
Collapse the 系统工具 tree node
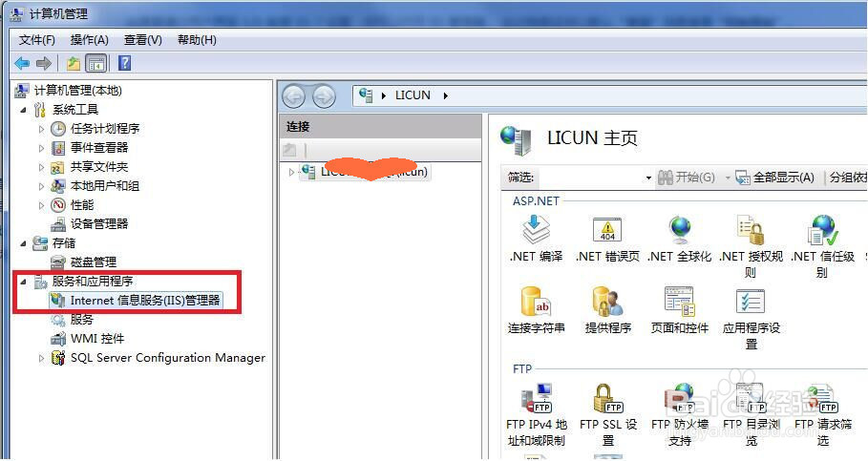(23, 110)
